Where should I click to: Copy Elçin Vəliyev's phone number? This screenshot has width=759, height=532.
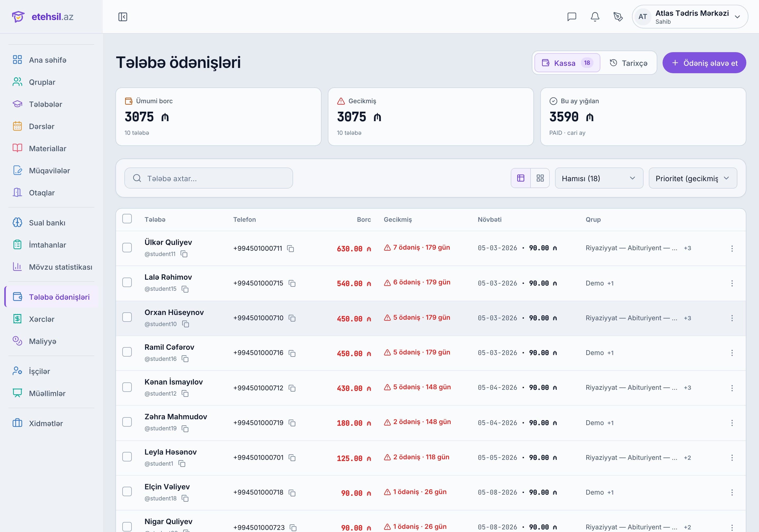tap(292, 493)
